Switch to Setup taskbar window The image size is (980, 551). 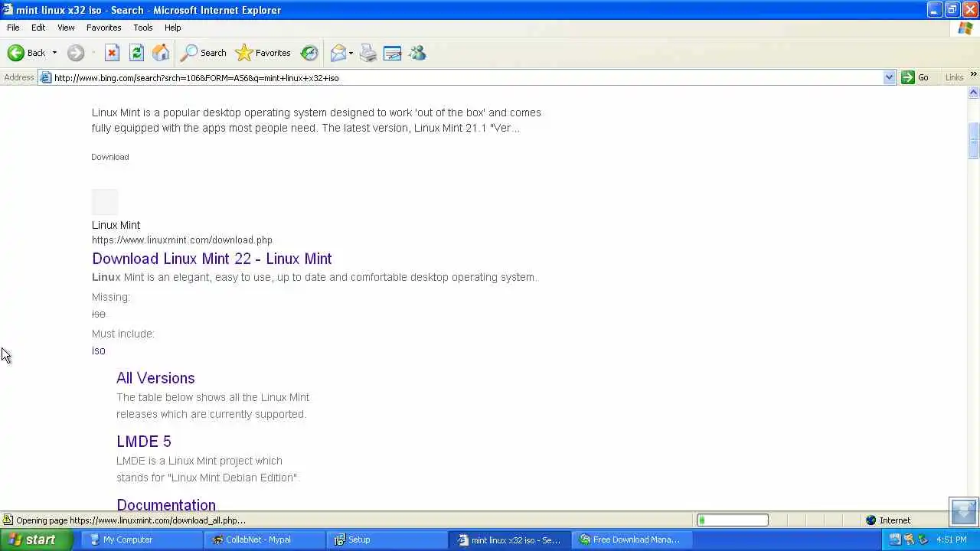tap(387, 540)
